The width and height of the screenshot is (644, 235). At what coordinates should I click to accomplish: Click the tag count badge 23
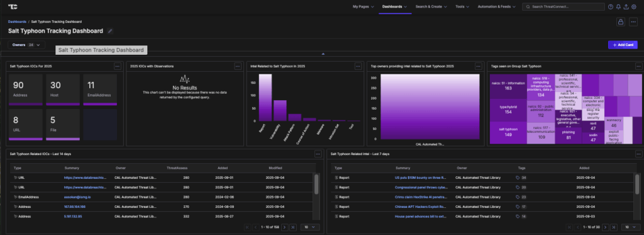tap(524, 197)
